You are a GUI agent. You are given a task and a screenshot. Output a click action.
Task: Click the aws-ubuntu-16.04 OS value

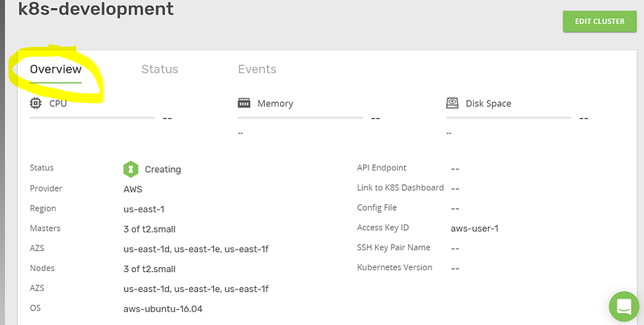pos(163,308)
